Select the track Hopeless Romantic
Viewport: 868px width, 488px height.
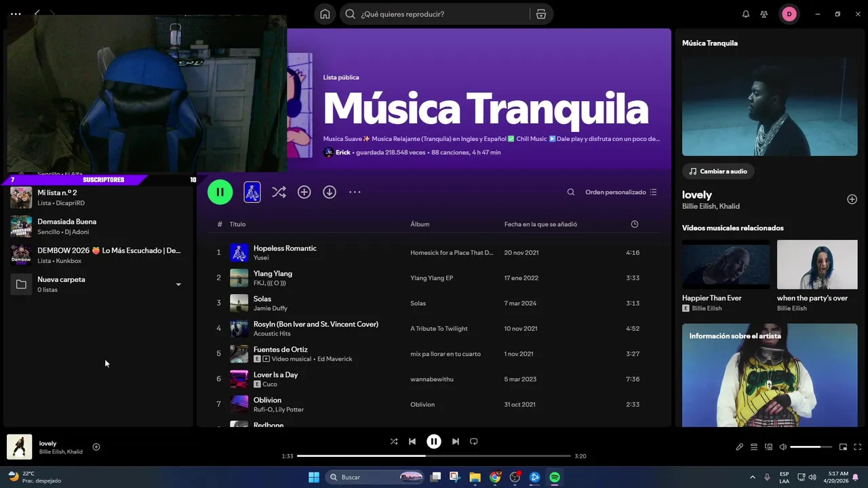tap(285, 248)
